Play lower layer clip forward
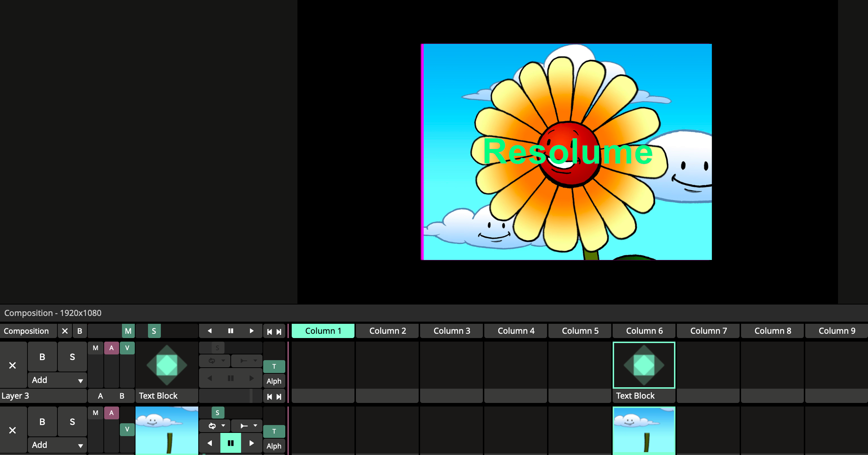Viewport: 868px width, 455px height. click(x=251, y=443)
